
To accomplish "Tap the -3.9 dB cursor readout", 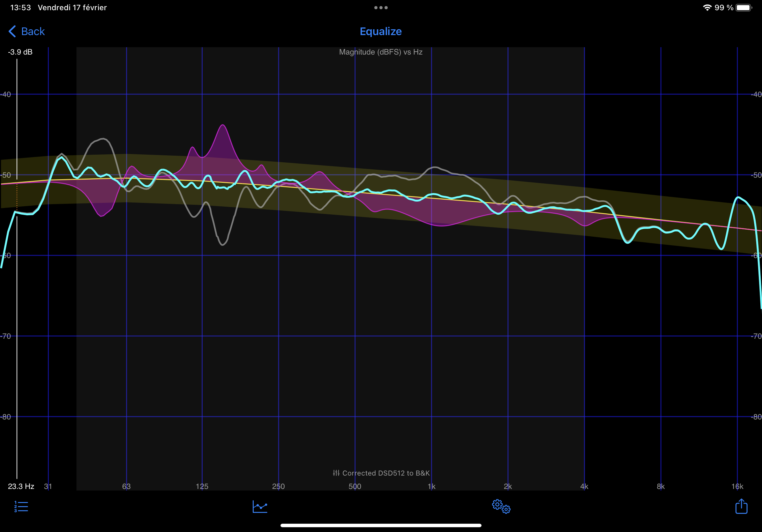I will point(20,52).
